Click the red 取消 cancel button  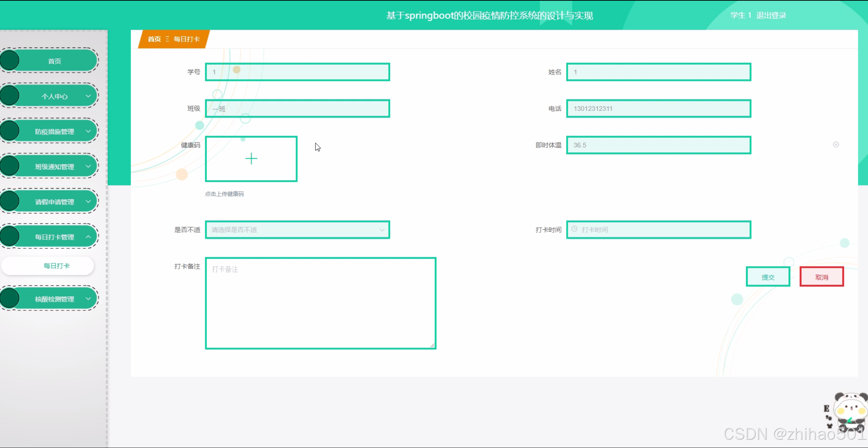coord(822,277)
